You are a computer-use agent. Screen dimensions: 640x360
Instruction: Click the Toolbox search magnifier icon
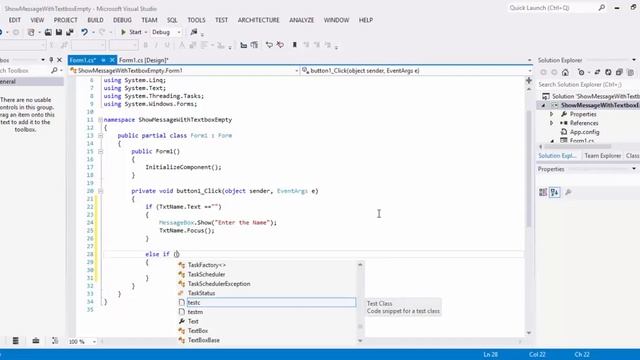point(54,71)
